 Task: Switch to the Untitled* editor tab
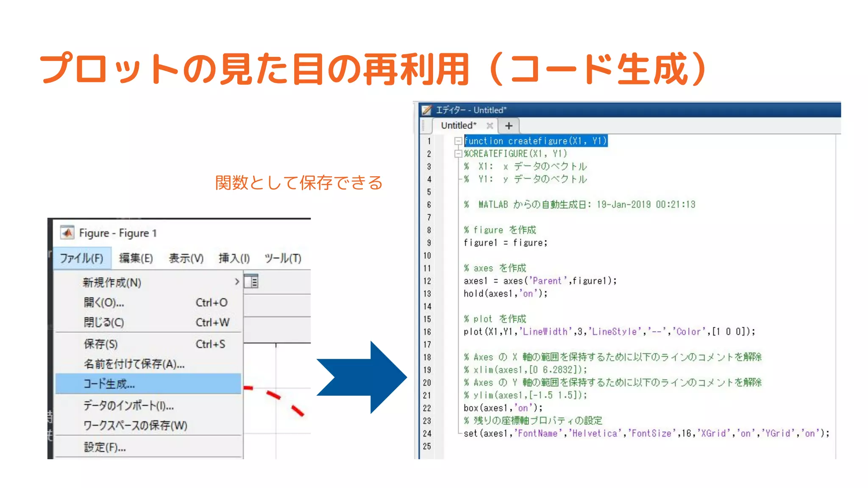pos(459,126)
